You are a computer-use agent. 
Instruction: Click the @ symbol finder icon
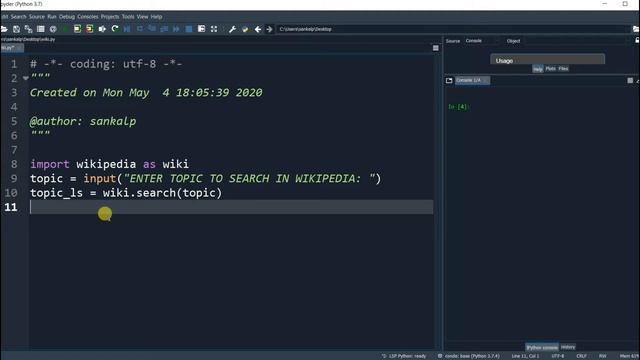tap(53, 29)
